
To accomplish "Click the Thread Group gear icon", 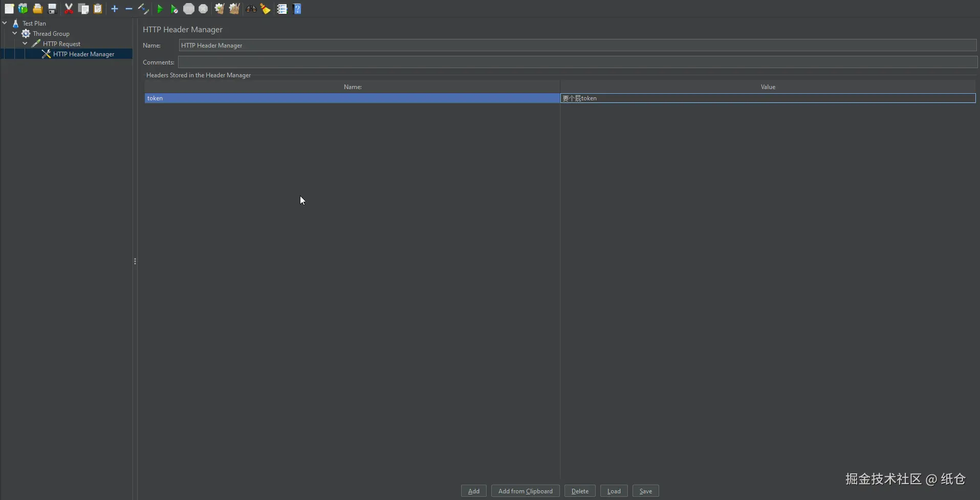I will pyautogui.click(x=26, y=33).
